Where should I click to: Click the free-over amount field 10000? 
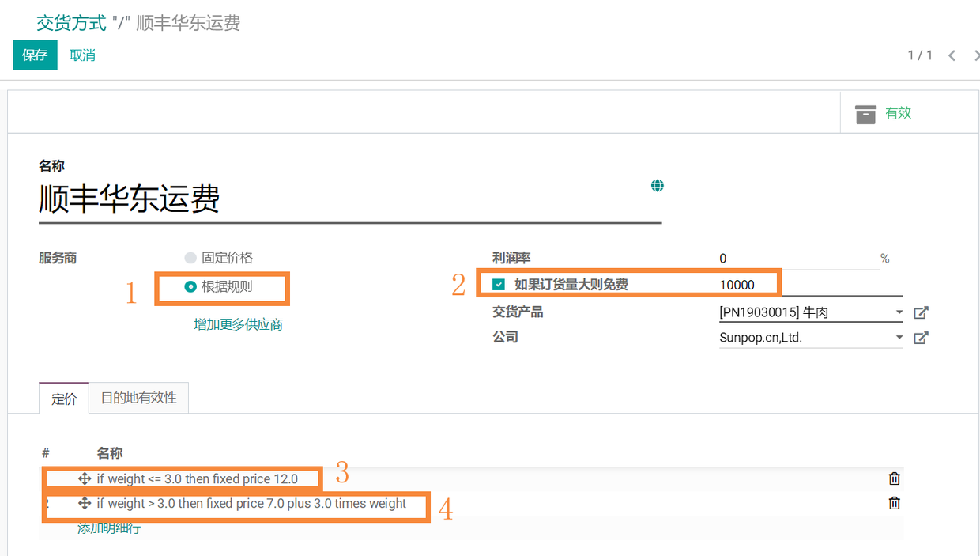pyautogui.click(x=809, y=285)
